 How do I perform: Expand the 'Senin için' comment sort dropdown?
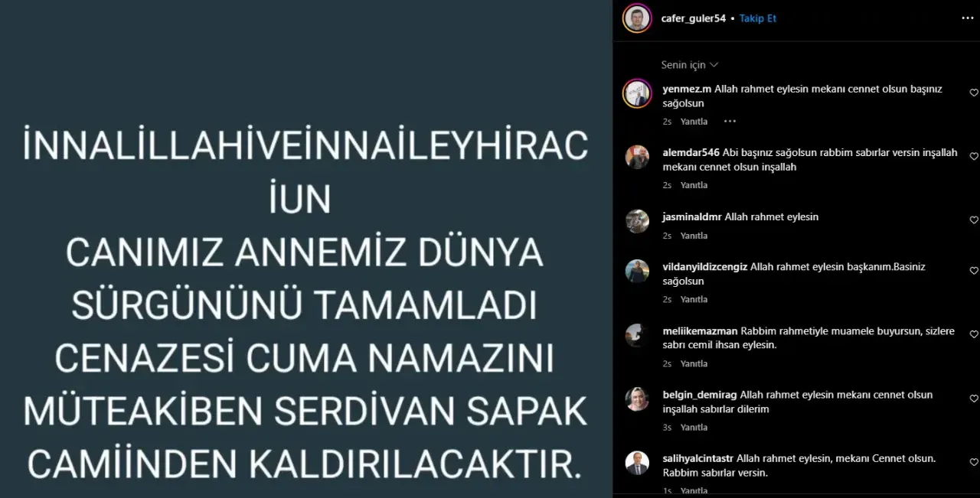689,65
